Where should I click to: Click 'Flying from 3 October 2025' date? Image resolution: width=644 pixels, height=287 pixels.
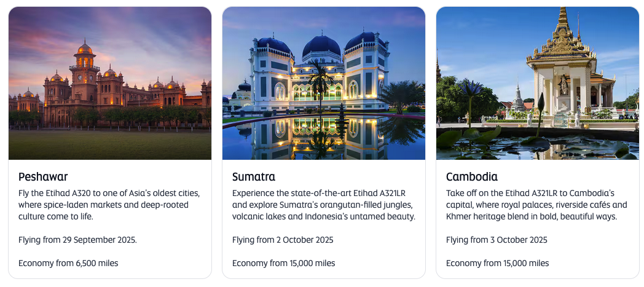(497, 240)
